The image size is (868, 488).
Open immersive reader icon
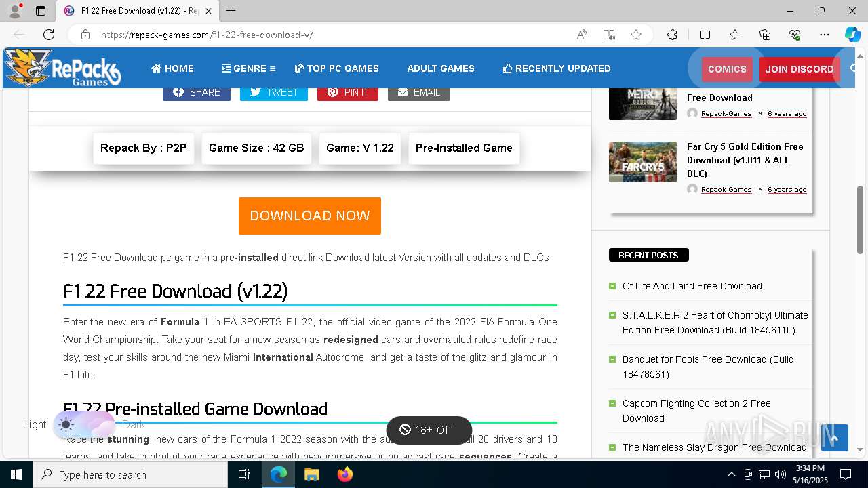[609, 35]
